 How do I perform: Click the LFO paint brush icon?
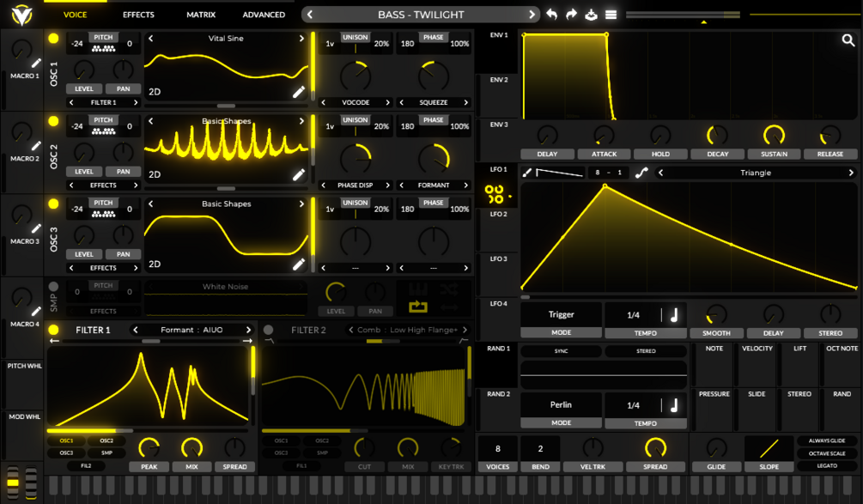click(x=526, y=173)
